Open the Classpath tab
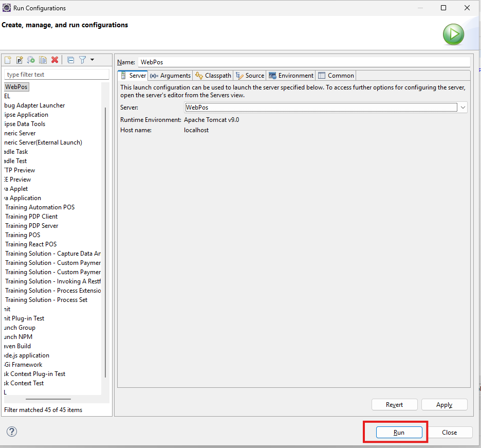This screenshot has width=481, height=448. [213, 76]
